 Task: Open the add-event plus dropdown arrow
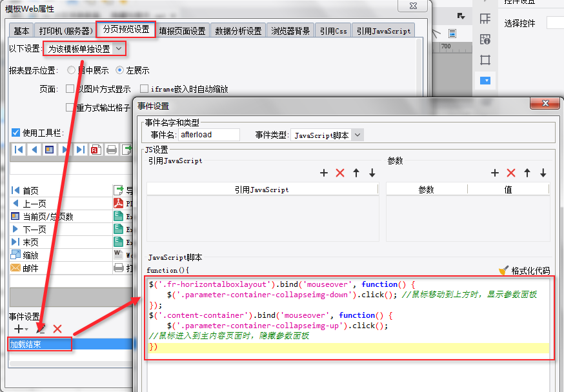point(26,329)
